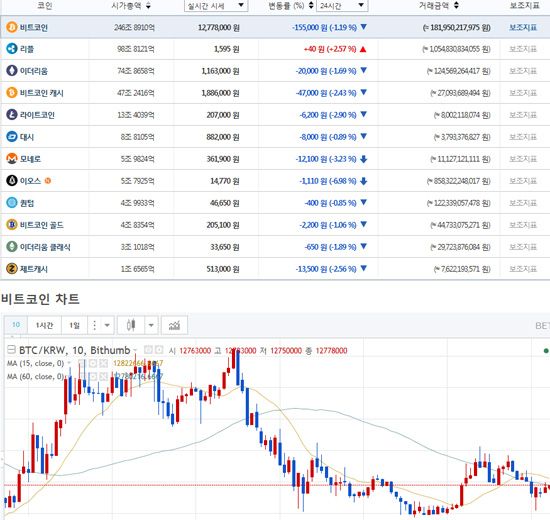
Task: Hide the MA (60, close, 0) line
Action: click(82, 376)
